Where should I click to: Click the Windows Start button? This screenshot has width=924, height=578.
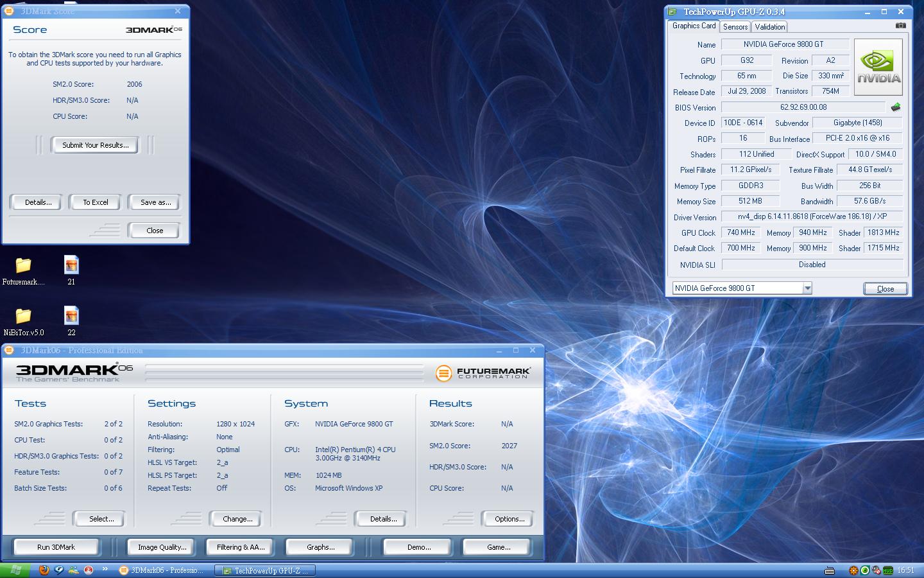click(15, 570)
